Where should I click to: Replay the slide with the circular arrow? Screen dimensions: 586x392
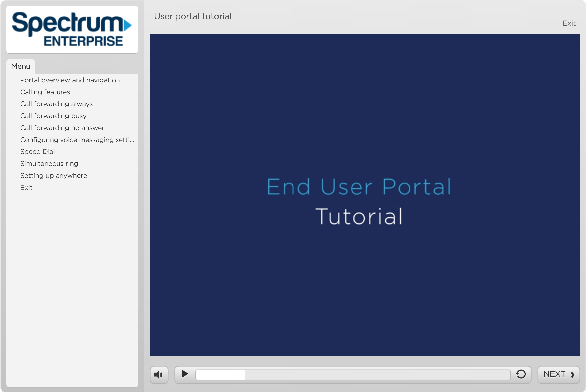click(x=521, y=374)
